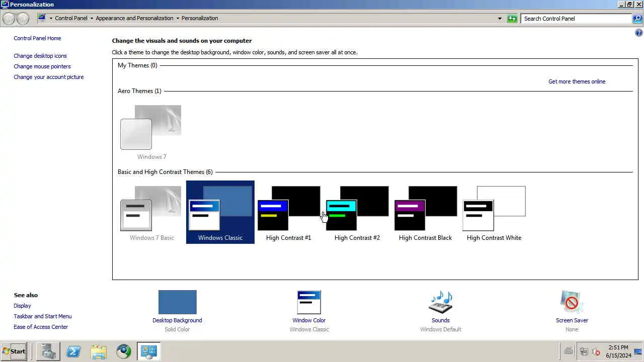Click the refresh icon next to address bar

pyautogui.click(x=512, y=19)
